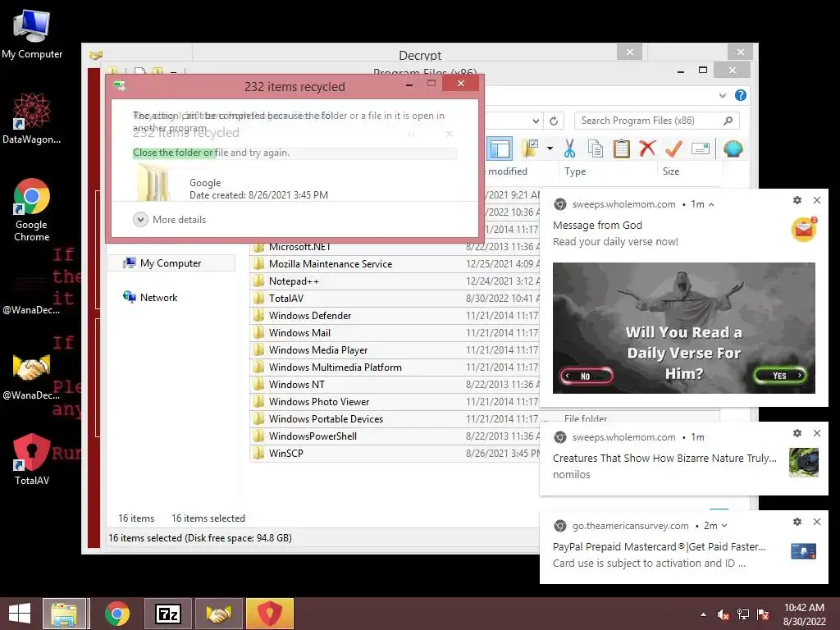Open DataWagon desktop shortcut

[32, 118]
